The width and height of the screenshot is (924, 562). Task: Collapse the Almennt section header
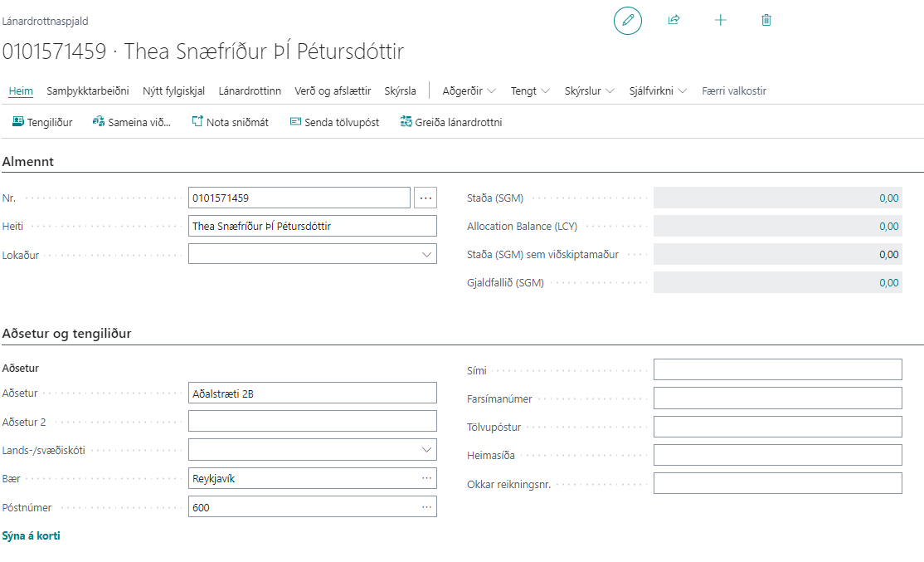pos(28,162)
